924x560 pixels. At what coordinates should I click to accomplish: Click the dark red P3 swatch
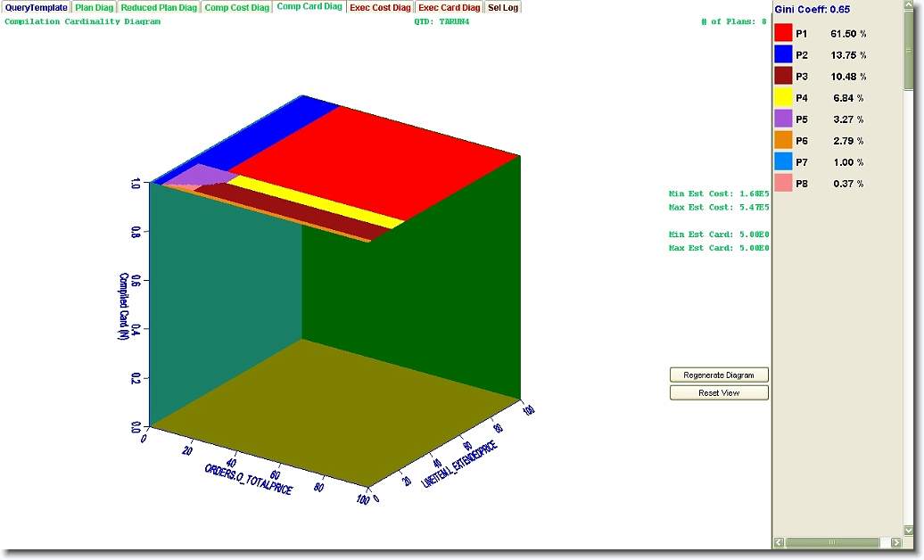783,76
